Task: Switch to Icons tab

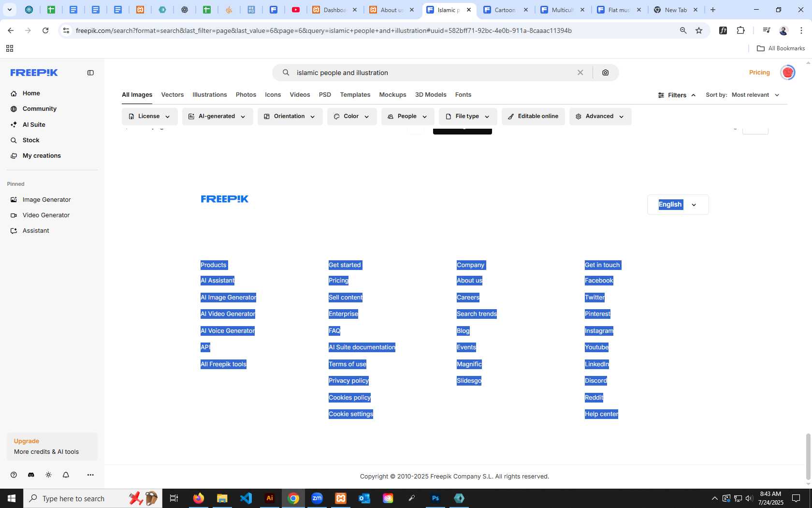Action: tap(273, 95)
